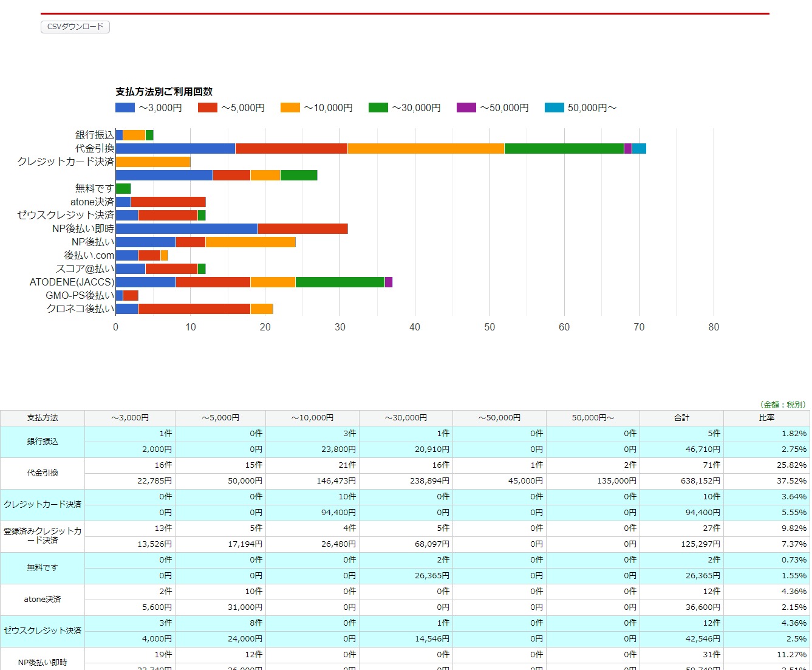812x670 pixels.
Task: Click the blue ～3,000円 legend swatch
Action: [125, 108]
